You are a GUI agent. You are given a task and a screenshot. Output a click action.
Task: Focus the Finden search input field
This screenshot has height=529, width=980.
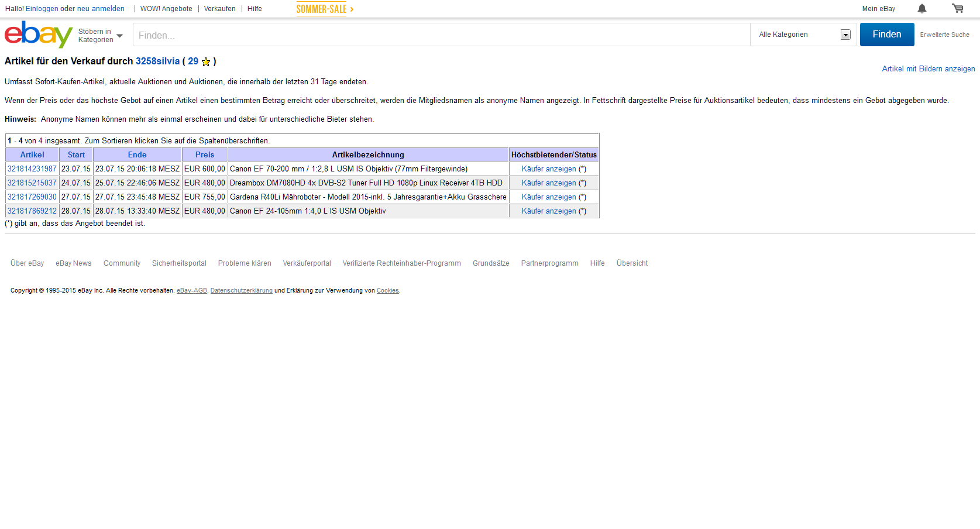[x=442, y=35]
